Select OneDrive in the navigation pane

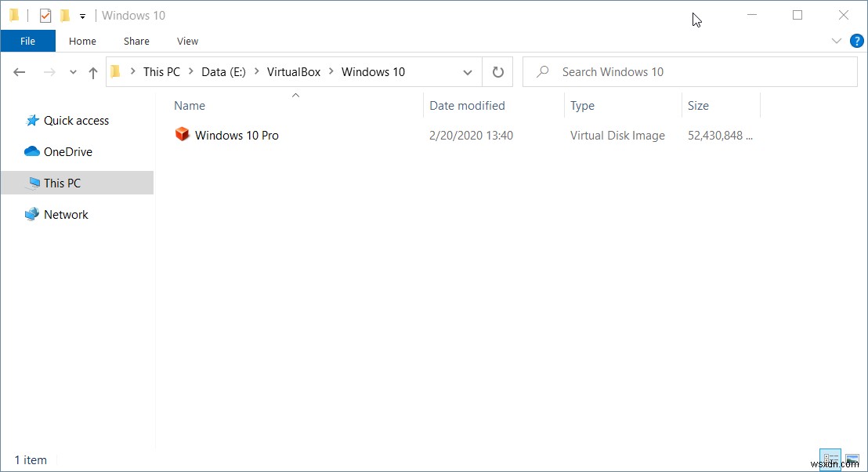pos(67,151)
